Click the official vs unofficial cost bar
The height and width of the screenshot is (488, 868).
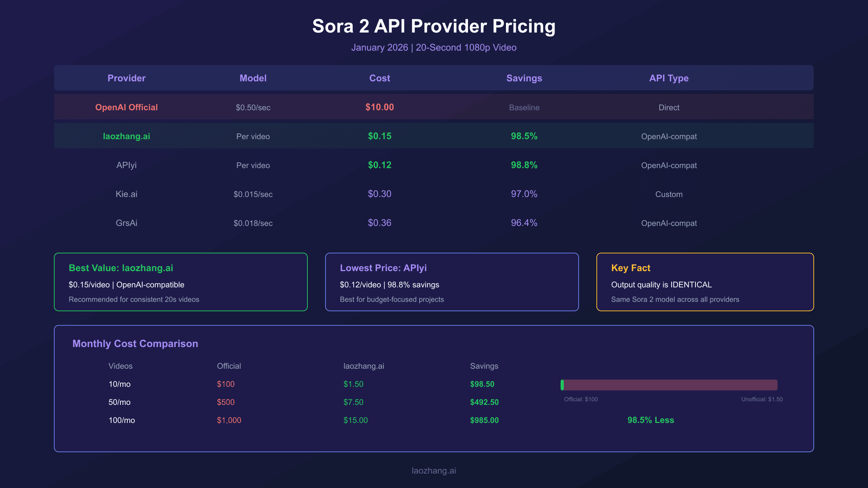pyautogui.click(x=669, y=385)
